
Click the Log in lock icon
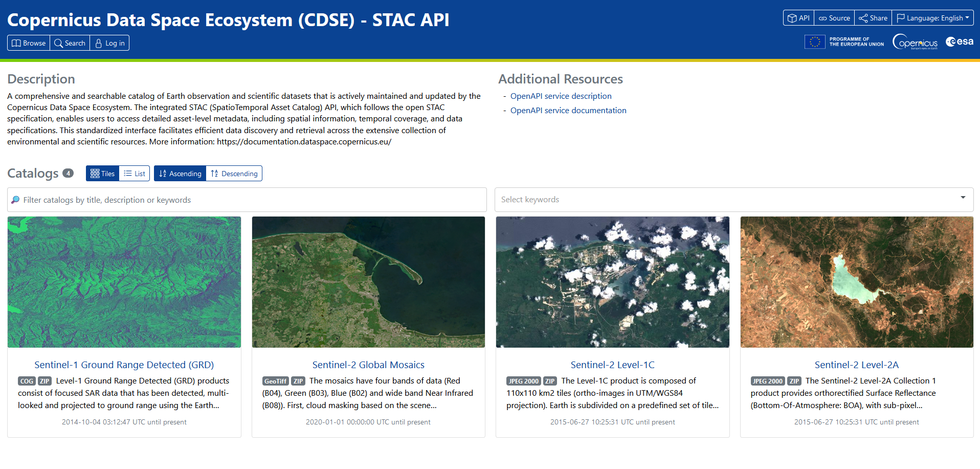(109, 43)
